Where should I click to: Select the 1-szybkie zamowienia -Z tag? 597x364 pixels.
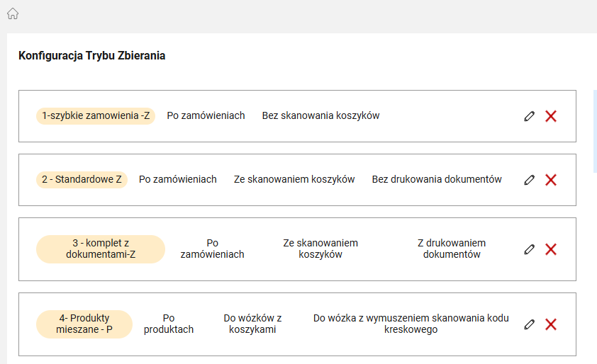pyautogui.click(x=96, y=115)
